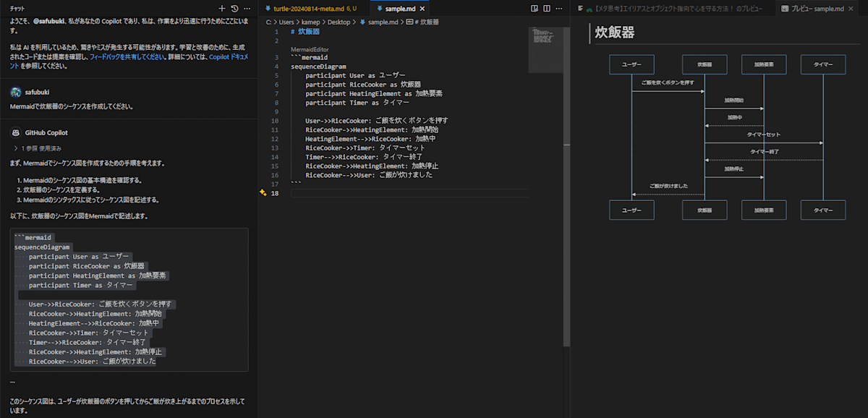The height and width of the screenshot is (418, 868).
Task: Click the GitHub Copilot avatar icon
Action: coord(16,133)
